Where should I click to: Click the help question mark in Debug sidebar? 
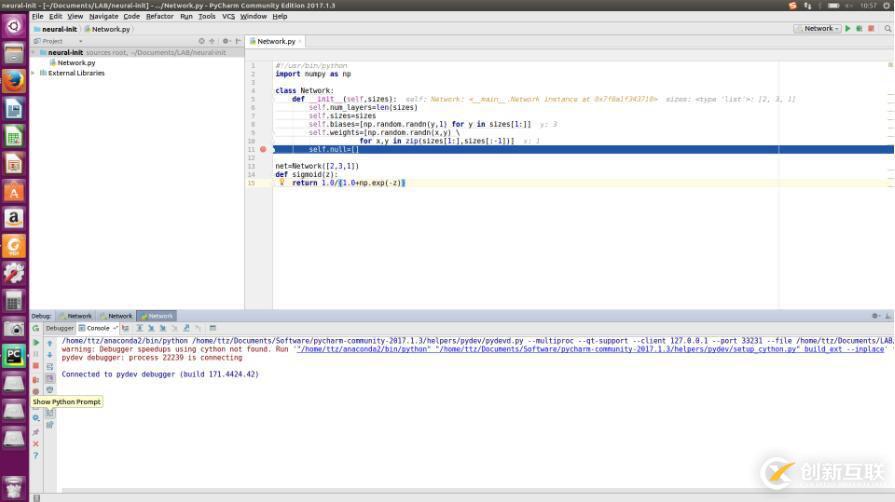[x=36, y=456]
